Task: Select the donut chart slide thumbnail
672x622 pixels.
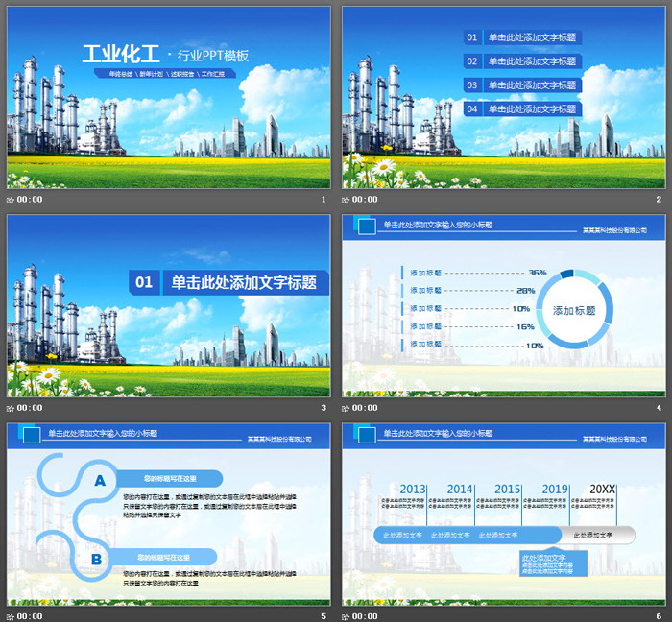Action: click(x=504, y=305)
